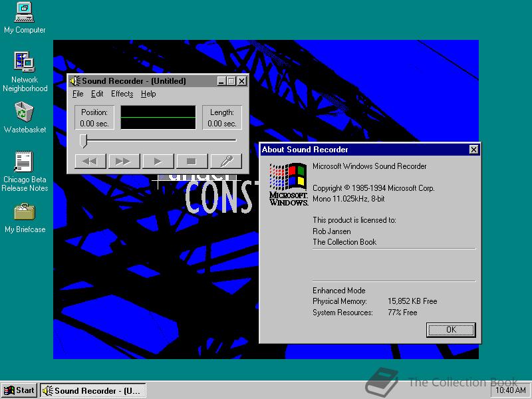This screenshot has height=399, width=532.
Task: Click the Seek to End fast-forward button
Action: point(124,161)
